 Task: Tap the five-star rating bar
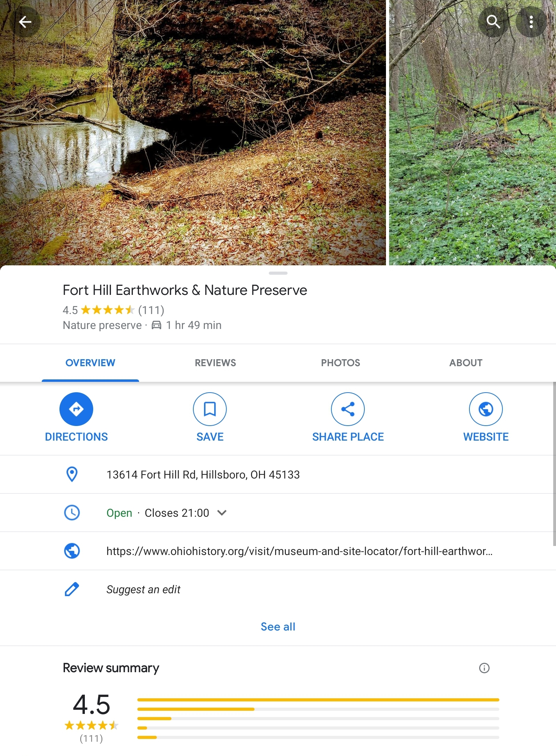click(318, 700)
